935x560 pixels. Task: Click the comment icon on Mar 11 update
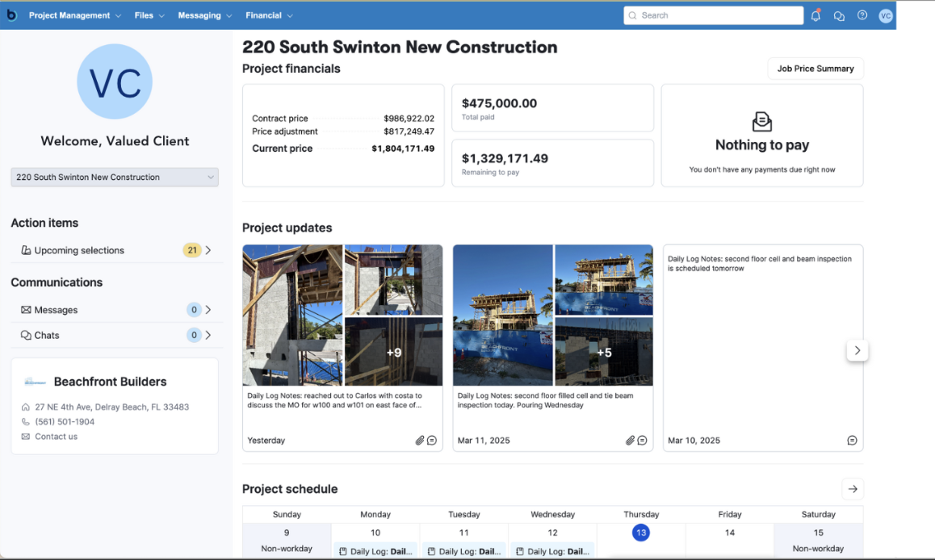coord(642,441)
